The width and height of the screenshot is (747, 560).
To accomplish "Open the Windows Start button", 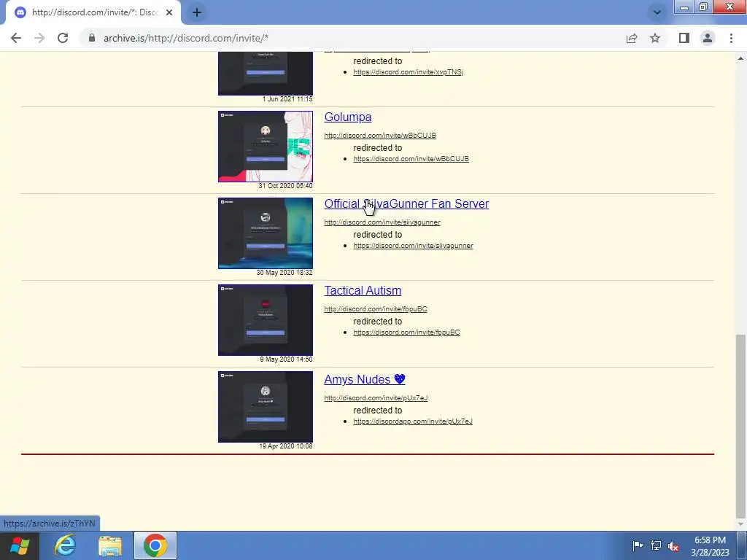I will (x=20, y=545).
